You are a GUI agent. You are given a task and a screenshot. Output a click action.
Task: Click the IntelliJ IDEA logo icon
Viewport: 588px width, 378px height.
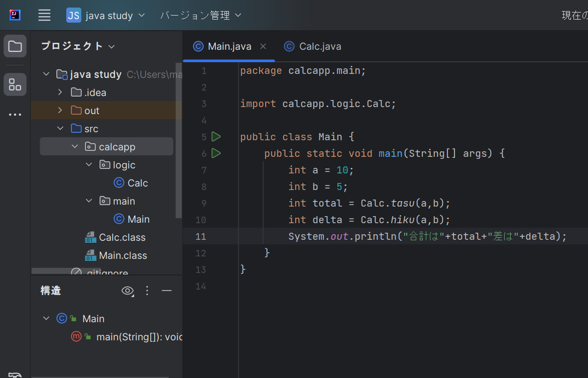[x=15, y=16]
